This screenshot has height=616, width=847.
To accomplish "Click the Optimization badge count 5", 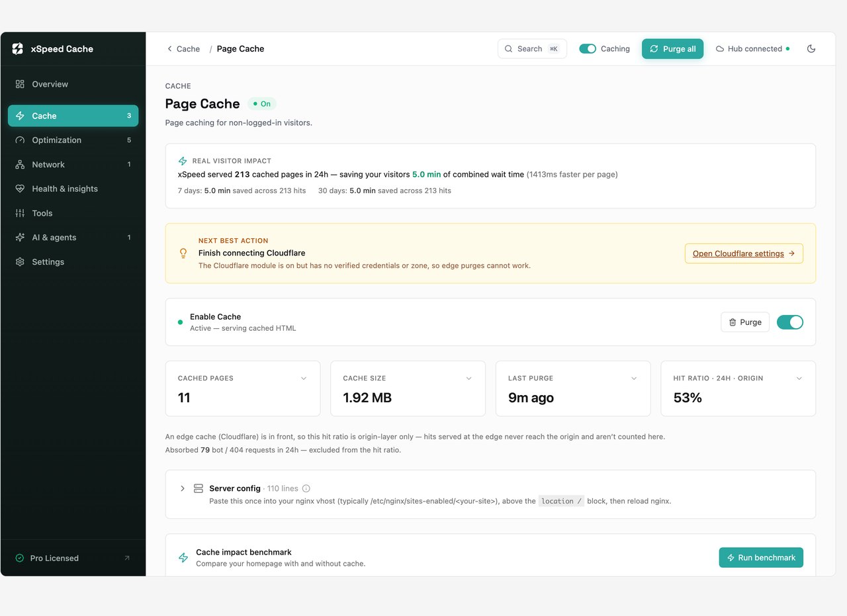I will pyautogui.click(x=129, y=140).
